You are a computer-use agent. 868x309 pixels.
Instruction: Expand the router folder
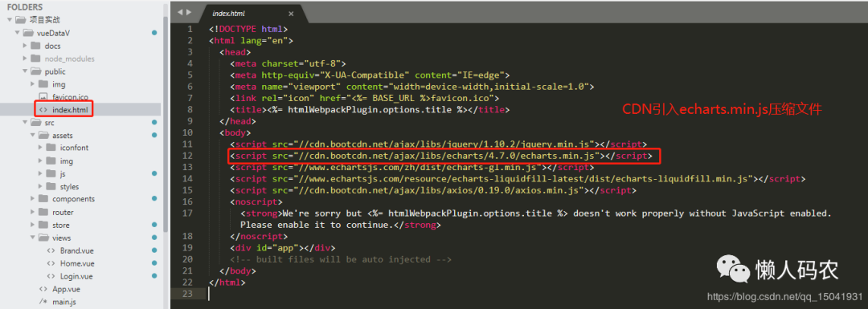pyautogui.click(x=33, y=212)
